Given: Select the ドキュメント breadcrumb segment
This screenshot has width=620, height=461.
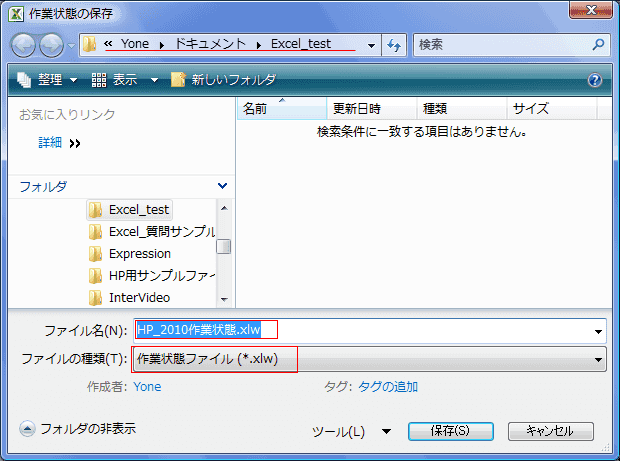Looking at the screenshot, I should coord(210,43).
